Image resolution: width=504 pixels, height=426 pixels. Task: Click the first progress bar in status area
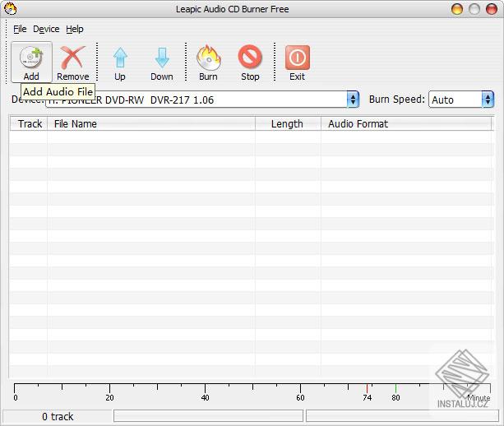point(208,415)
